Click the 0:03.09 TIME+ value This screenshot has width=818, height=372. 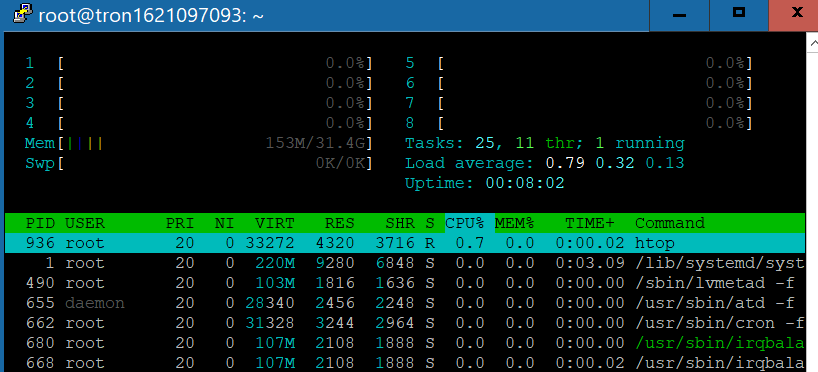(590, 263)
